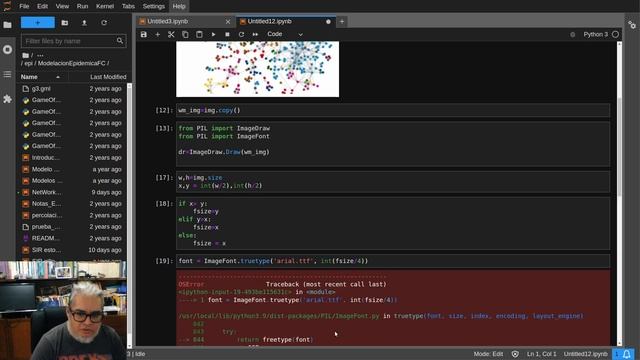Sort files by Name column header
The width and height of the screenshot is (640, 360).
[x=29, y=77]
